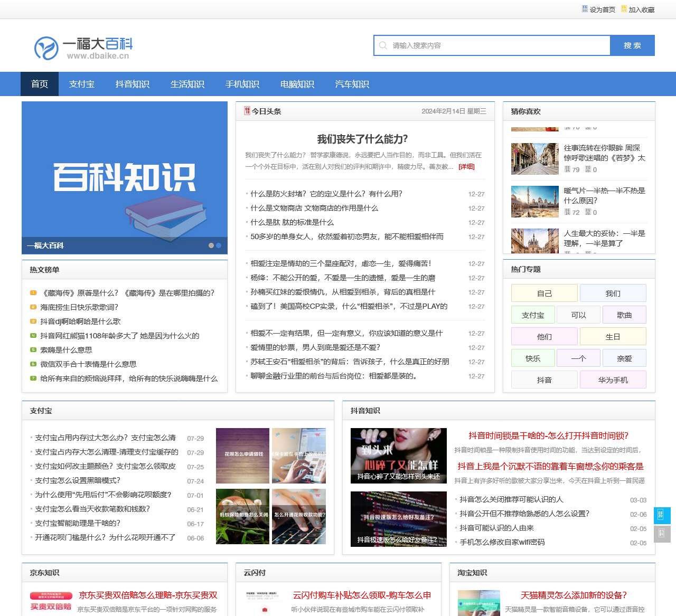Click the 歌曲 hot topic tag
The image size is (676, 616).
pos(624,315)
